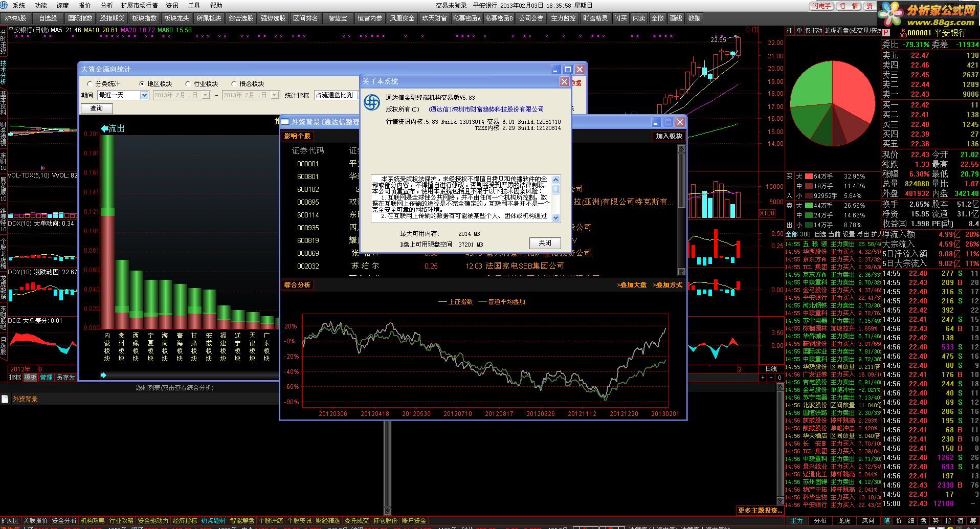
Task: Click the 盘 icon in the bottom right bar
Action: pyautogui.click(x=923, y=521)
